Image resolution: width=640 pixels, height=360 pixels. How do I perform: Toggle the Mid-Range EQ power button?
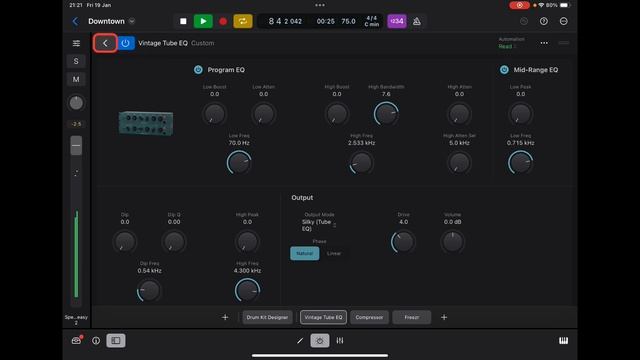point(504,70)
